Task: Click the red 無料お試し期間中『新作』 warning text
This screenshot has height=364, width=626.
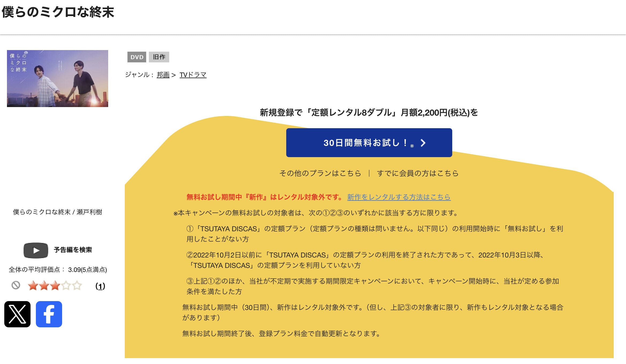Action: point(265,197)
